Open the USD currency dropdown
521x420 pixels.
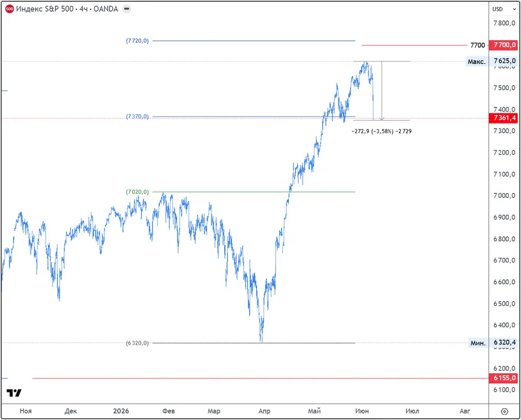(504, 9)
